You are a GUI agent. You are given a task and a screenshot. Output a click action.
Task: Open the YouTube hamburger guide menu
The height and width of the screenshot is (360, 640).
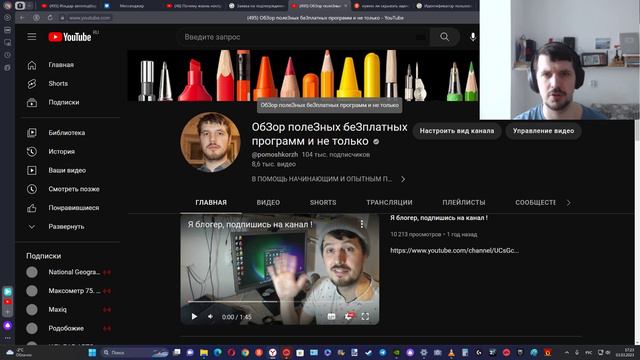point(32,37)
